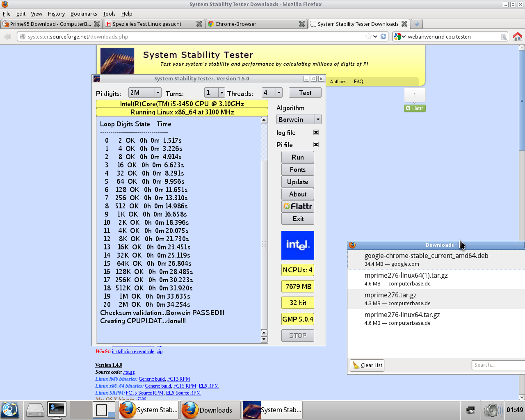Image resolution: width=525 pixels, height=420 pixels.
Task: Open the search engine selector arrow
Action: point(404,37)
